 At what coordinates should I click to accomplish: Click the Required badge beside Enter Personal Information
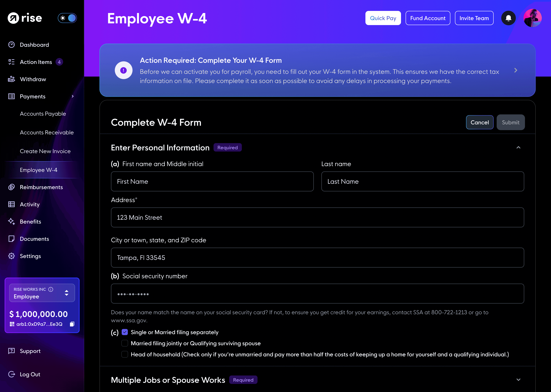click(x=227, y=148)
